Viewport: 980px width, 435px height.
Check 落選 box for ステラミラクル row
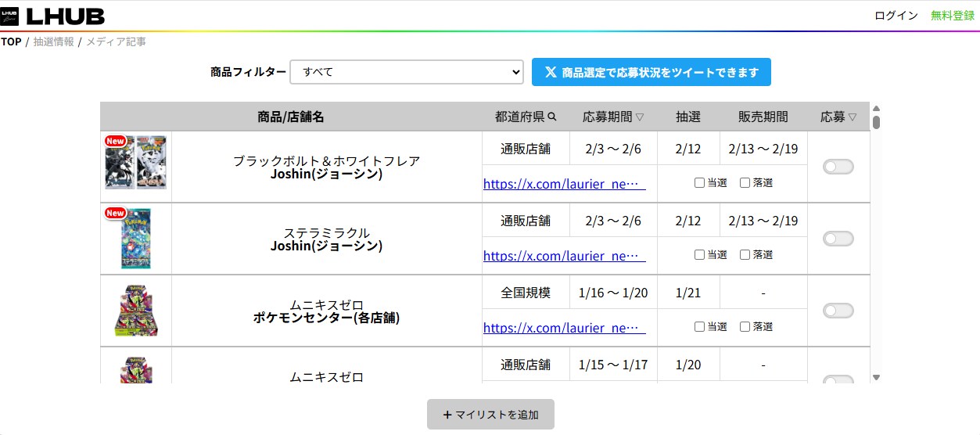pos(745,255)
